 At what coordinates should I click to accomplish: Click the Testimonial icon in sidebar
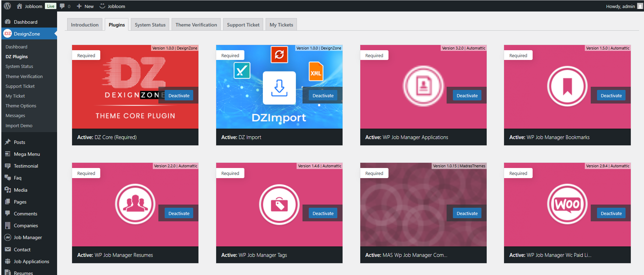[8, 166]
